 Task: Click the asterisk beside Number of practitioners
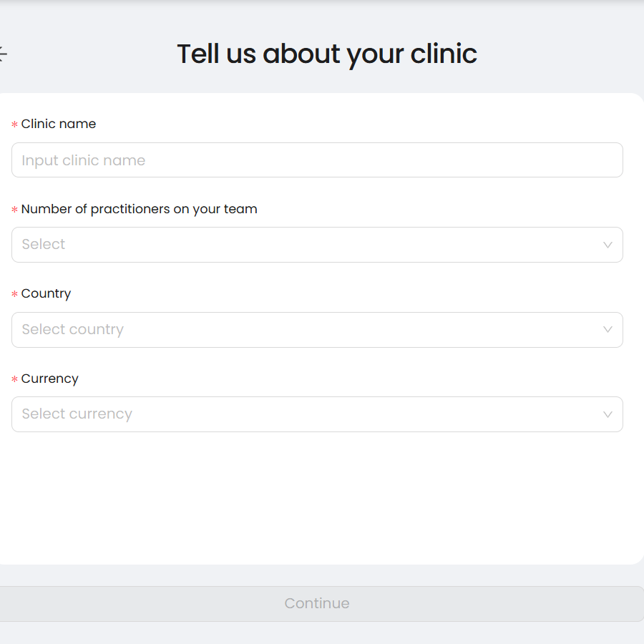pyautogui.click(x=14, y=210)
